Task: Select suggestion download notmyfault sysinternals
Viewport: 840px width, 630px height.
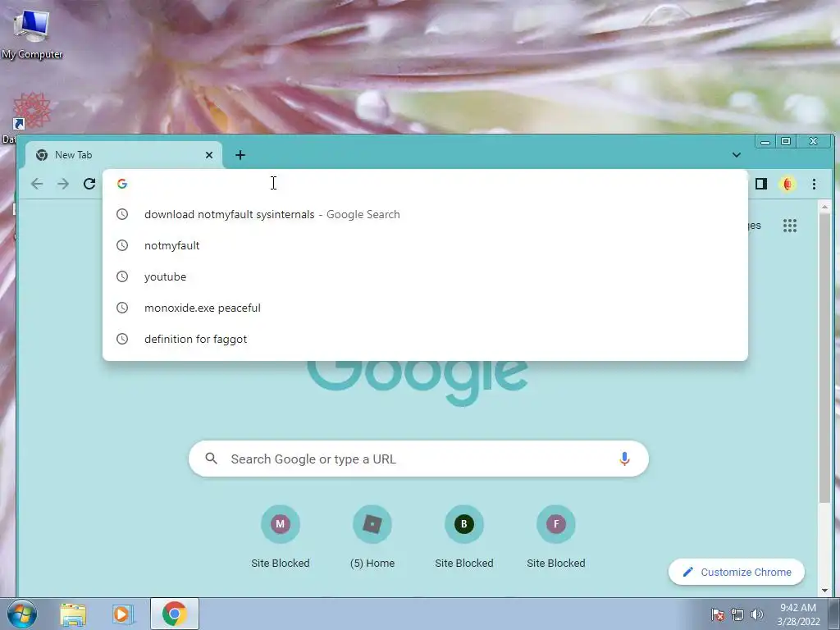Action: pos(425,214)
